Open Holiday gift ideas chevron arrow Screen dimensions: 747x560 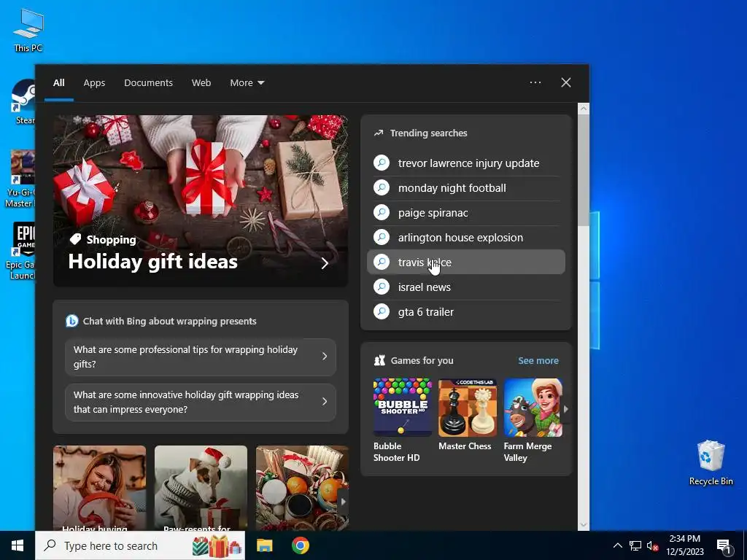pyautogui.click(x=325, y=262)
